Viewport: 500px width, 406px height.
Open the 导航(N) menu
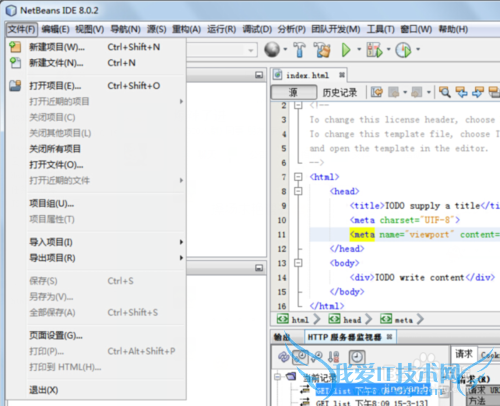125,29
